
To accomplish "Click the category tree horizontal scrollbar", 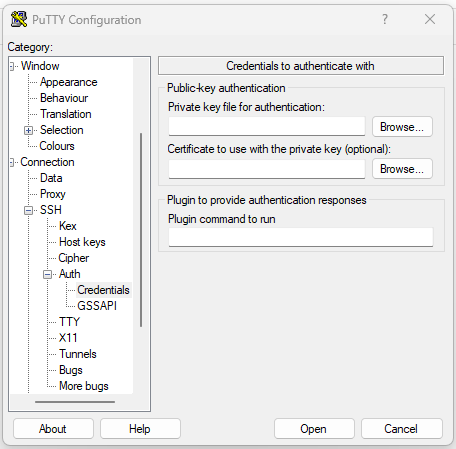I will [x=75, y=402].
